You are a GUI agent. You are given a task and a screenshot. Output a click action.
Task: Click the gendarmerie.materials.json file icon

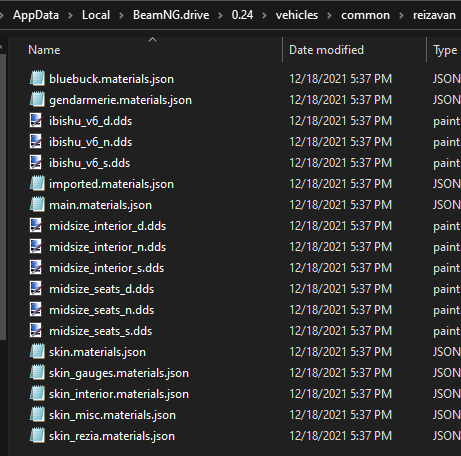tap(37, 99)
